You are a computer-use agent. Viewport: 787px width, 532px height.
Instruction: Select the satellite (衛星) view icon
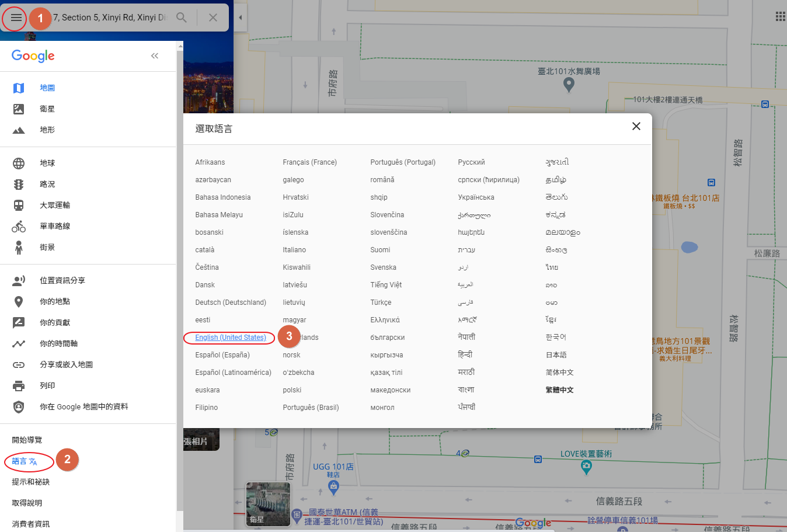[19, 109]
